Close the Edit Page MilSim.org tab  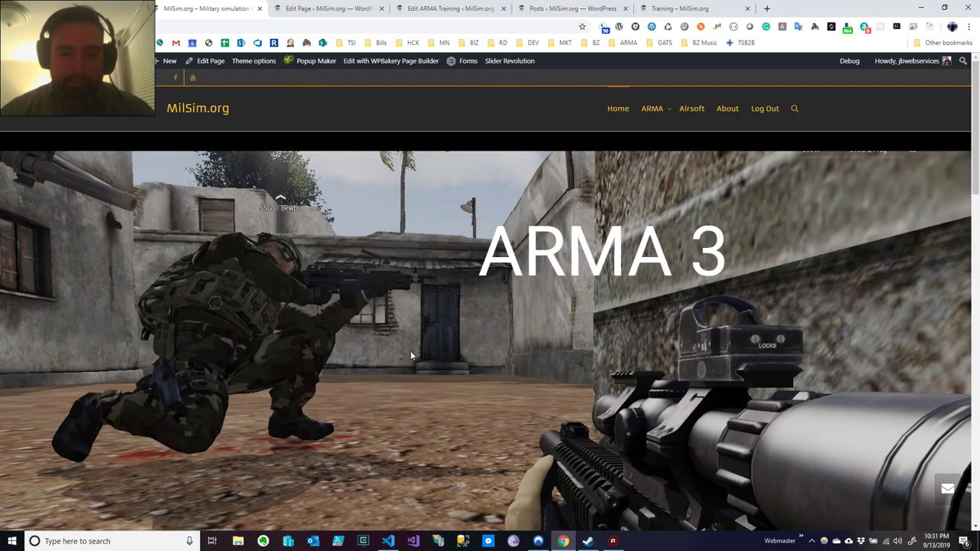[x=381, y=8]
